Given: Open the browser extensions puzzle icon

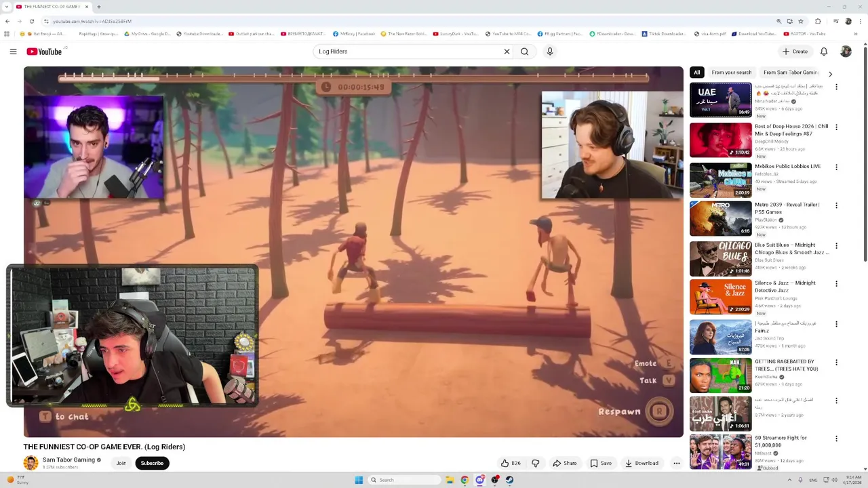Looking at the screenshot, I should click(x=818, y=21).
